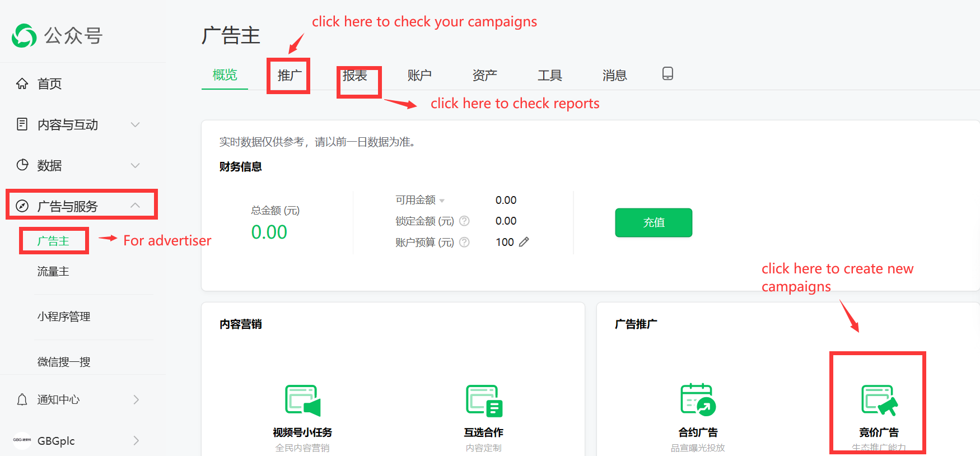Open 通知中心 arrow
The width and height of the screenshot is (980, 456).
136,399
